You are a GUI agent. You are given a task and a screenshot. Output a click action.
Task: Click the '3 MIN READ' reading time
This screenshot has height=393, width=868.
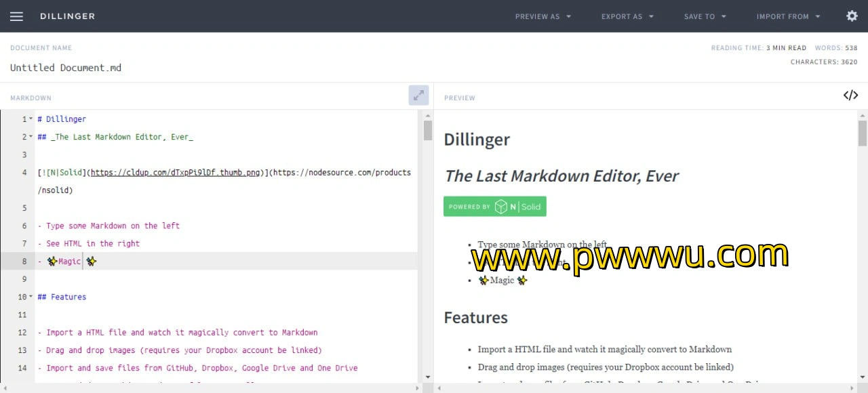pyautogui.click(x=787, y=48)
